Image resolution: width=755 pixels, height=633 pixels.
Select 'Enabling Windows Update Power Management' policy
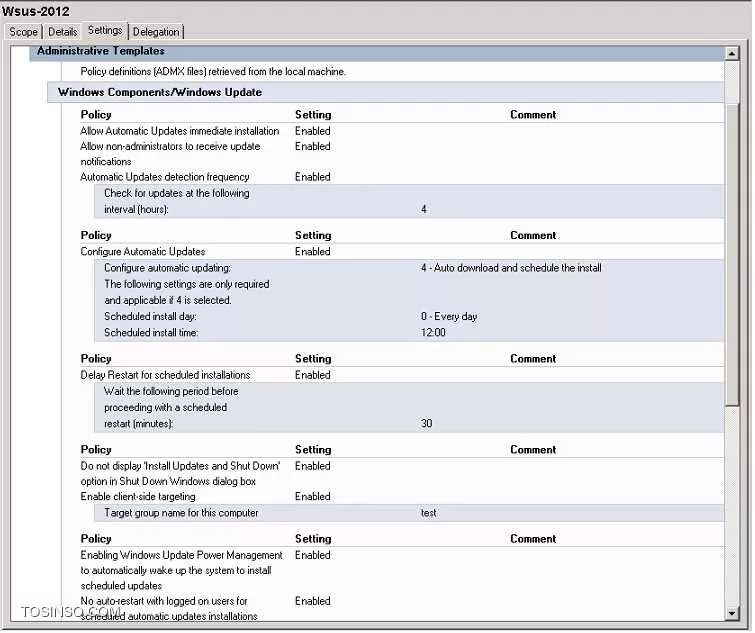(181, 570)
